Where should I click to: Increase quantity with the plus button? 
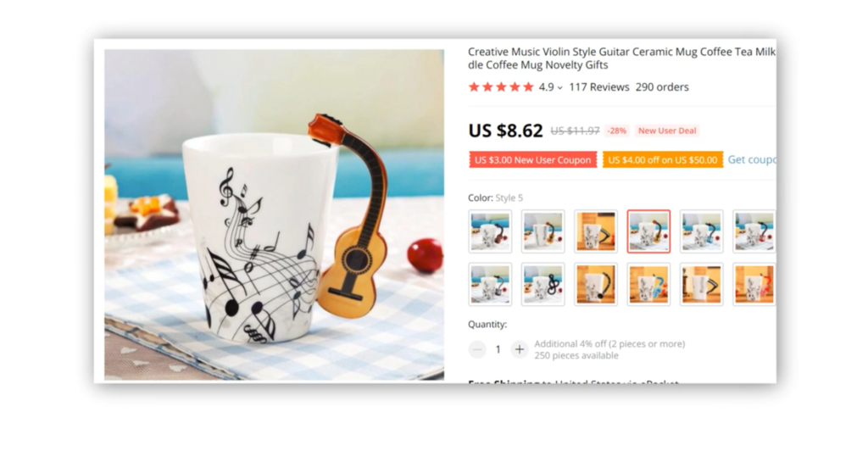pos(520,349)
